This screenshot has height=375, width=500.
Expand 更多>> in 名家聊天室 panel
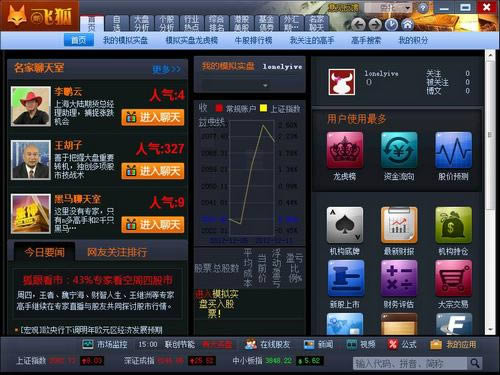[x=167, y=69]
